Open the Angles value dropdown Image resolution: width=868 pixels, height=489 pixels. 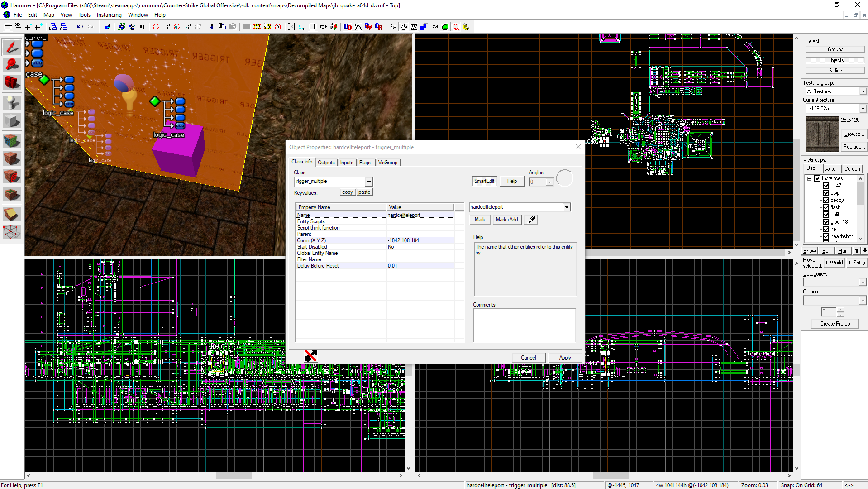pyautogui.click(x=549, y=182)
